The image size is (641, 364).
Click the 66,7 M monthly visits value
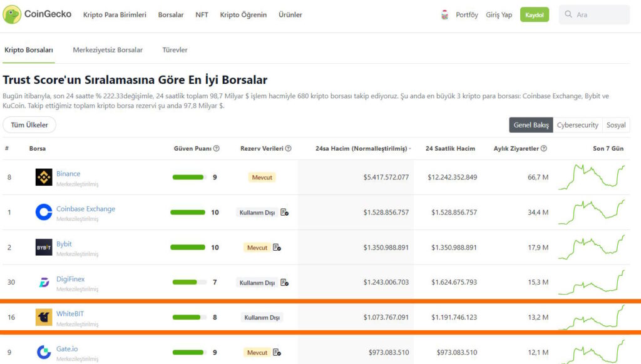tap(538, 177)
